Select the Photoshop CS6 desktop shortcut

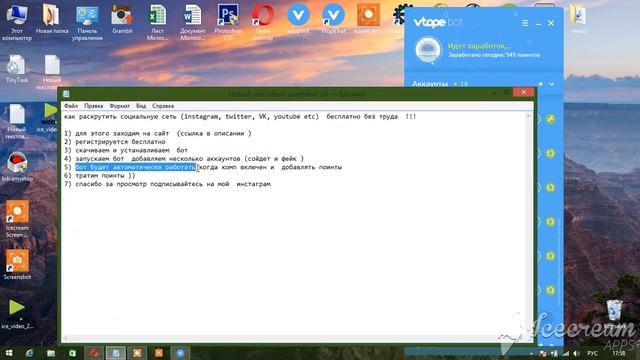click(228, 22)
